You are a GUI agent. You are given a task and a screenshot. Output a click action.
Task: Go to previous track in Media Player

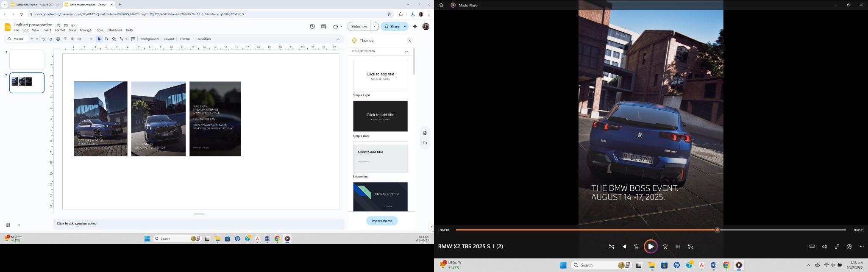coord(624,247)
